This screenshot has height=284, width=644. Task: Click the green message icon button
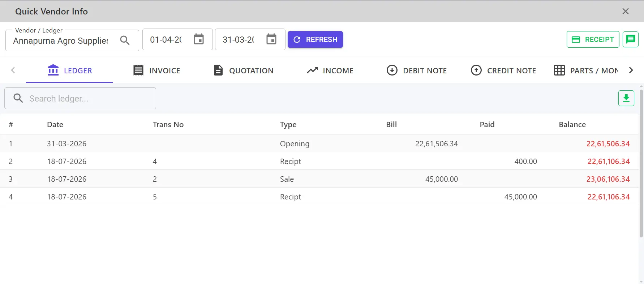point(631,39)
